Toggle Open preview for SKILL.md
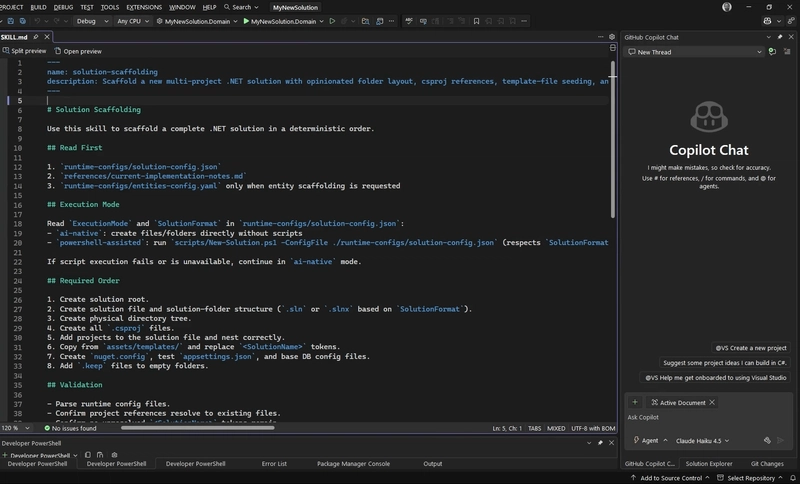 click(x=78, y=51)
